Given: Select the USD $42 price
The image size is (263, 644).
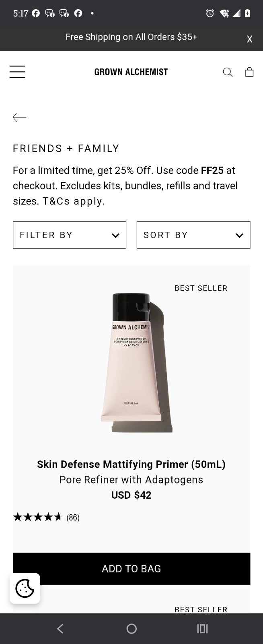Looking at the screenshot, I should tap(131, 495).
